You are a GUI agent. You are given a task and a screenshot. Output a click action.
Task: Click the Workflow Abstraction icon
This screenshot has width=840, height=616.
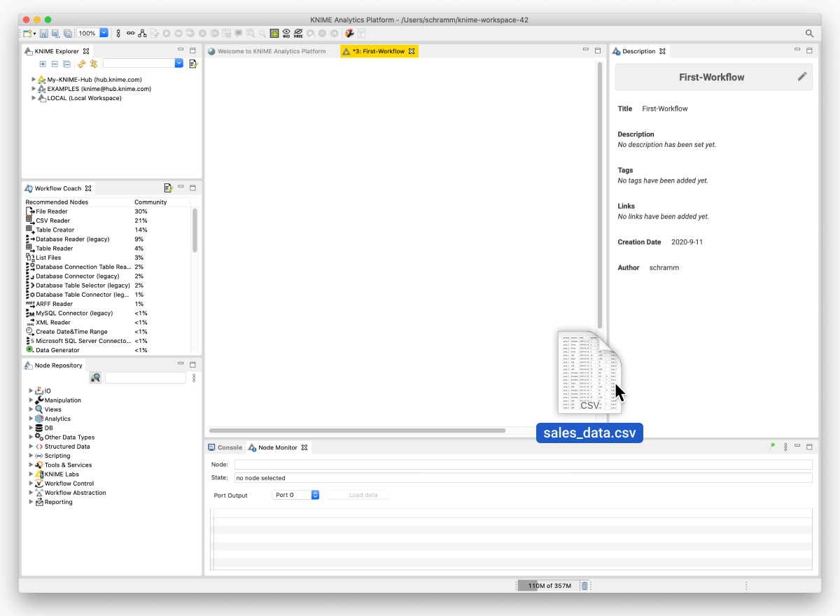(39, 492)
